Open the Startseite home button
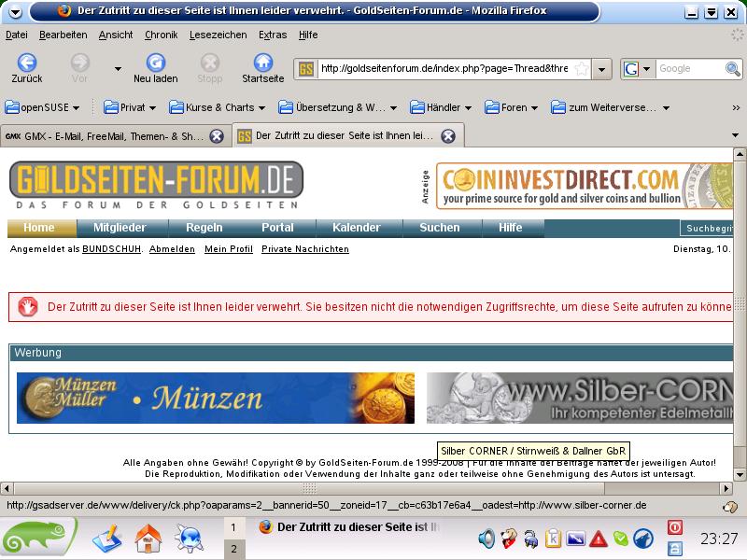This screenshot has height=560, width=747. click(263, 68)
